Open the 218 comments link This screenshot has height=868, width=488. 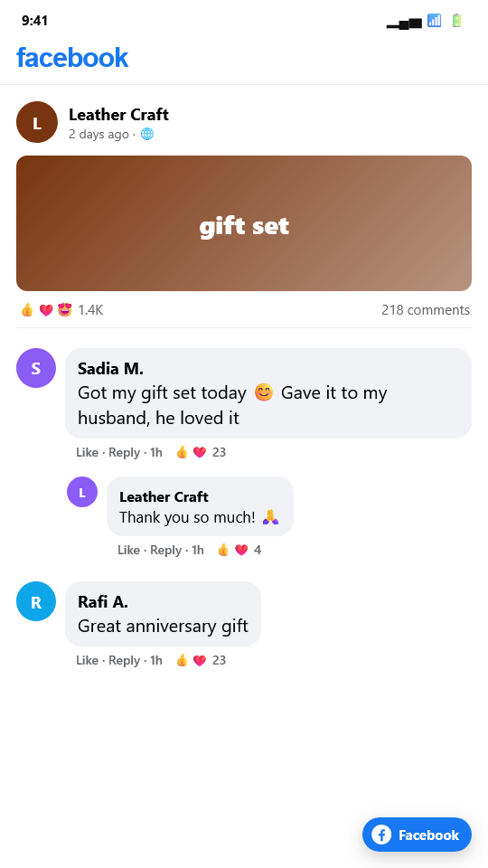426,310
